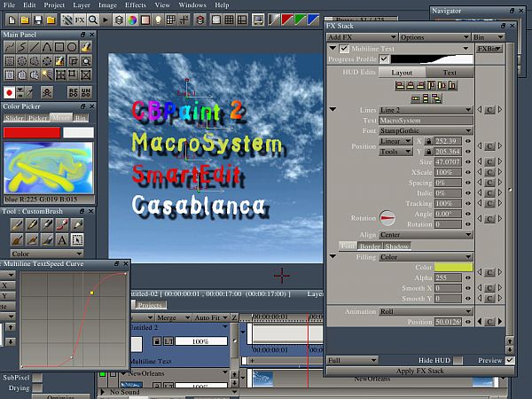Click the C button beside Size

click(x=489, y=162)
